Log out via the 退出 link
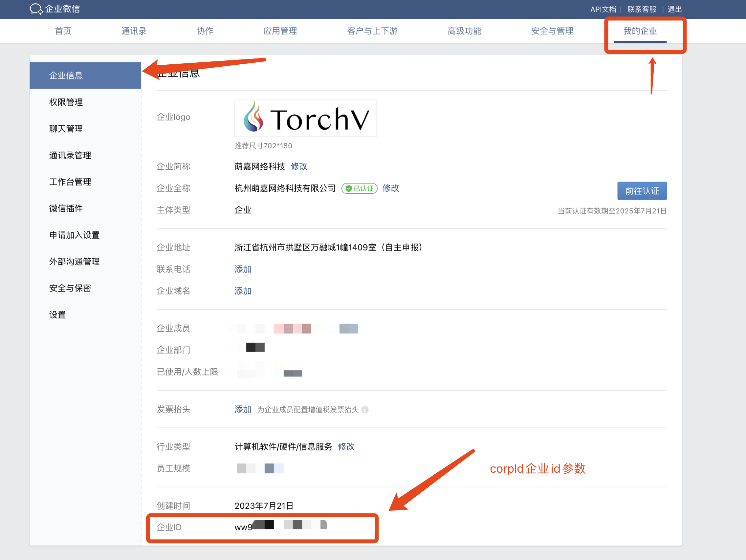The image size is (746, 560). click(x=674, y=9)
